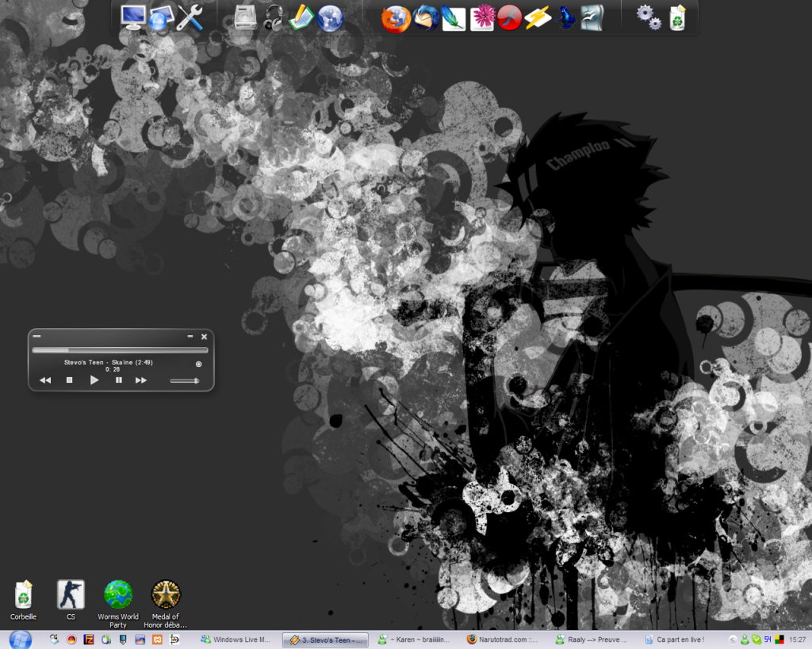Launch the headphones music icon in the dock

tap(274, 18)
